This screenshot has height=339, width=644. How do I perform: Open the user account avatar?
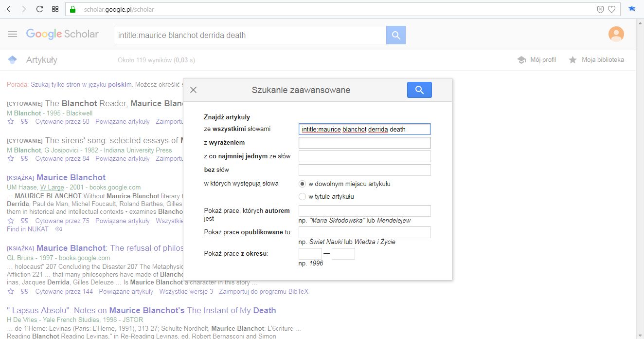pos(616,34)
